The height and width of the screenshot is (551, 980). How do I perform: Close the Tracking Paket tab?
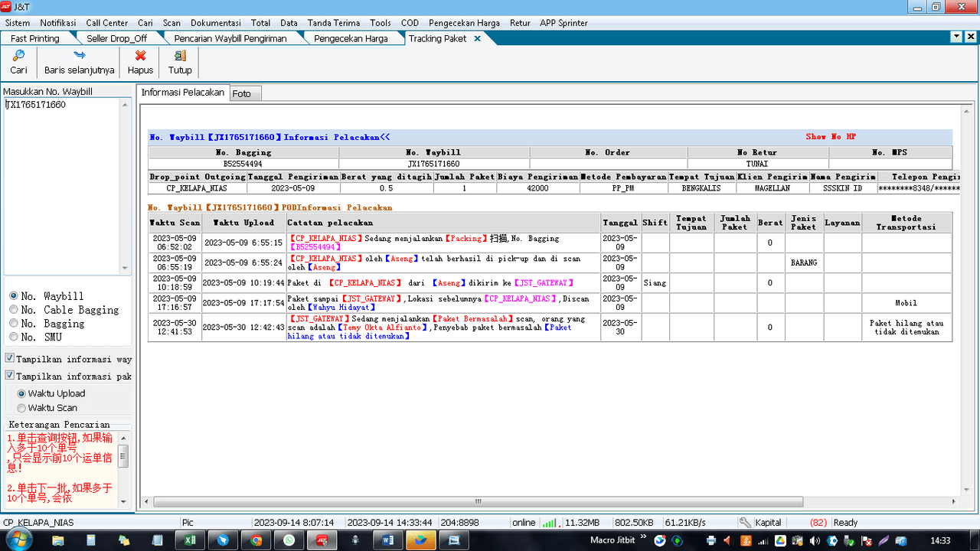[477, 38]
